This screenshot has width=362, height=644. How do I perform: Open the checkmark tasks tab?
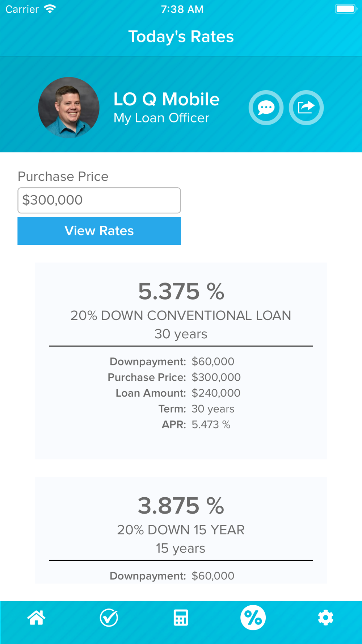109,618
